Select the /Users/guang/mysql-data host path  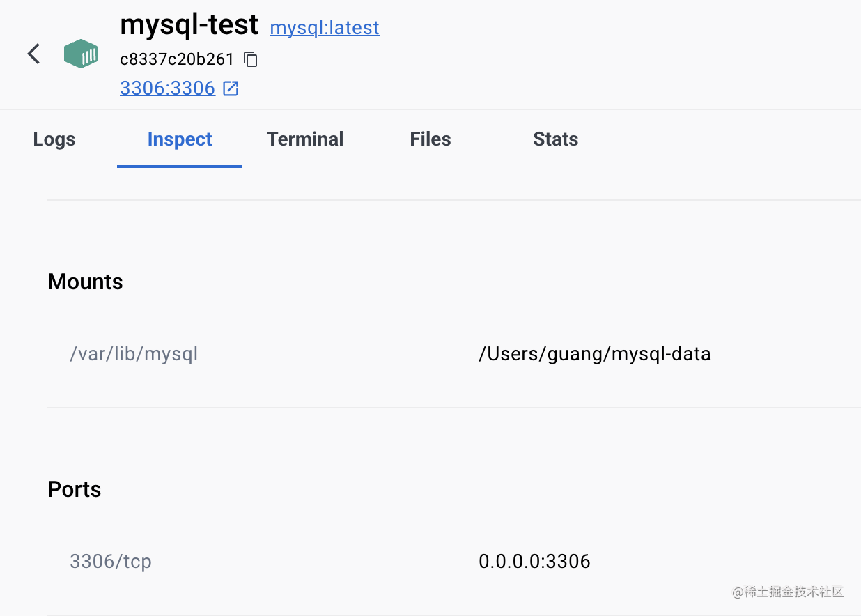(595, 354)
